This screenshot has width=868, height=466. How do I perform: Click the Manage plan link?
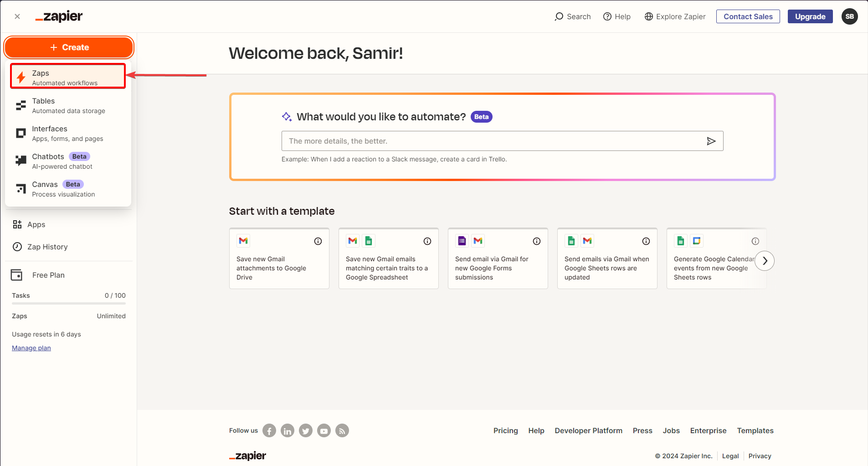click(31, 347)
